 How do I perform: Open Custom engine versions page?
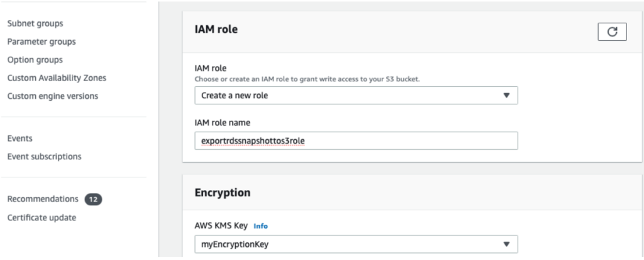tap(52, 96)
